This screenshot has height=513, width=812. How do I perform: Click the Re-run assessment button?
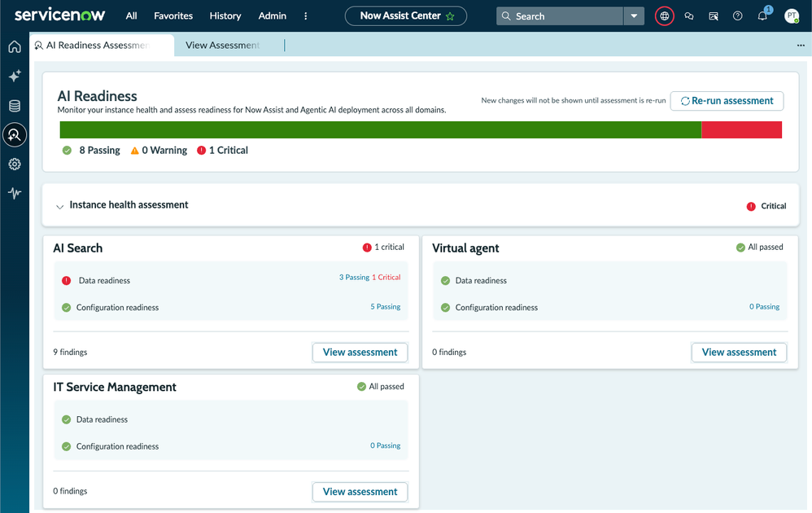click(x=727, y=101)
